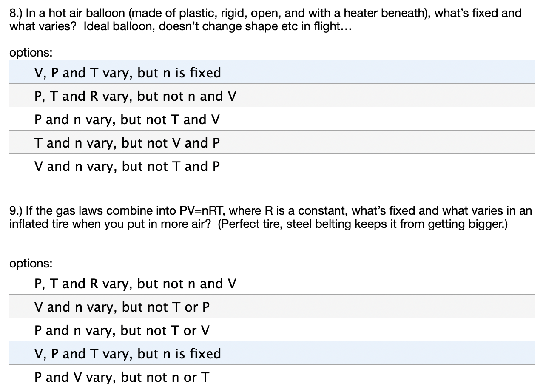Mark the empty cell before 'V and n vary, but not T or P'
The image size is (546, 392).
click(x=20, y=306)
